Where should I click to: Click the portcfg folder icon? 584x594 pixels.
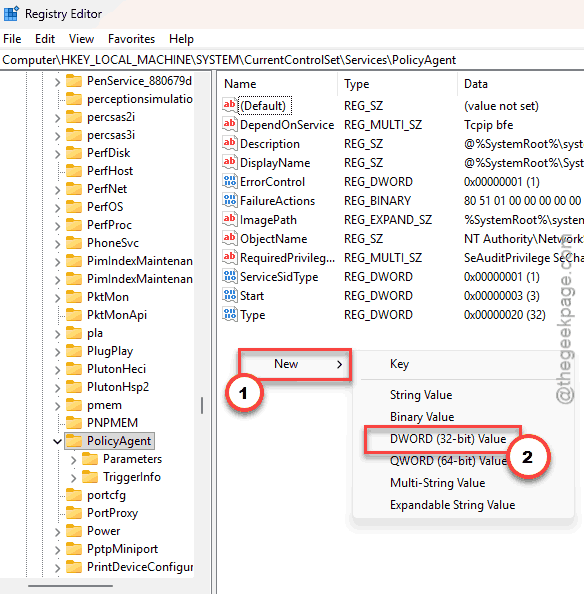(x=74, y=495)
